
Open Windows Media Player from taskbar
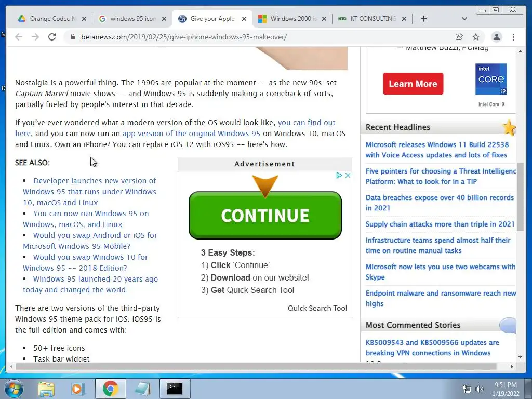pos(77,389)
